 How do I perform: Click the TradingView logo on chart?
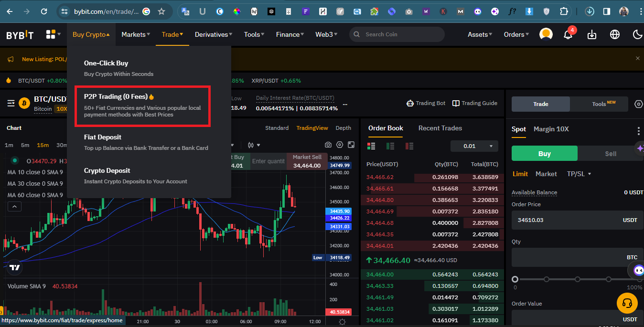point(15,267)
